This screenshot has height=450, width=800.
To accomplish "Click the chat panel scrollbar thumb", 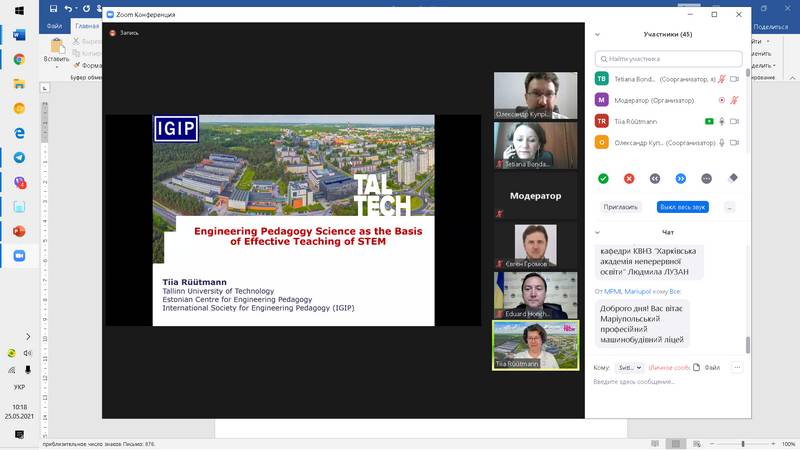I will (747, 345).
